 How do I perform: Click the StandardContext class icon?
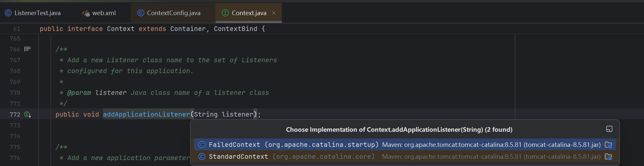[x=202, y=156]
